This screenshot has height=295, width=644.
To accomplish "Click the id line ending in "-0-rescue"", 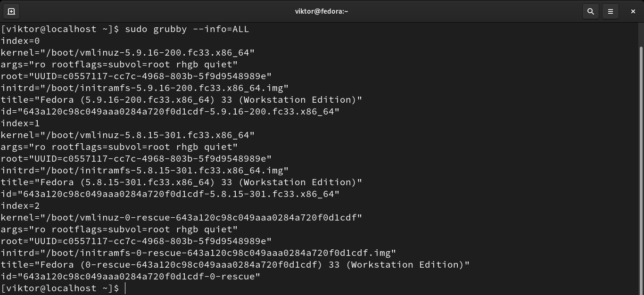I will point(130,277).
